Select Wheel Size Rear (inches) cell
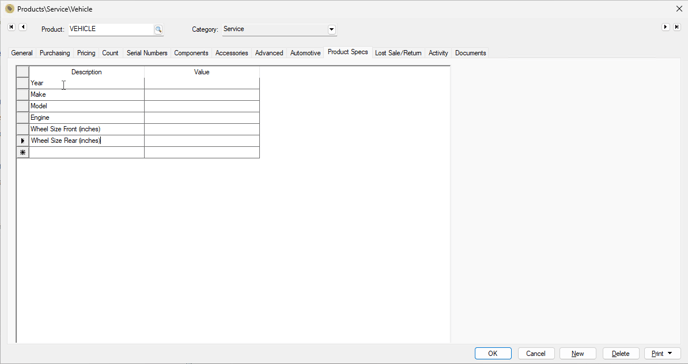The height and width of the screenshot is (364, 688). [x=86, y=141]
